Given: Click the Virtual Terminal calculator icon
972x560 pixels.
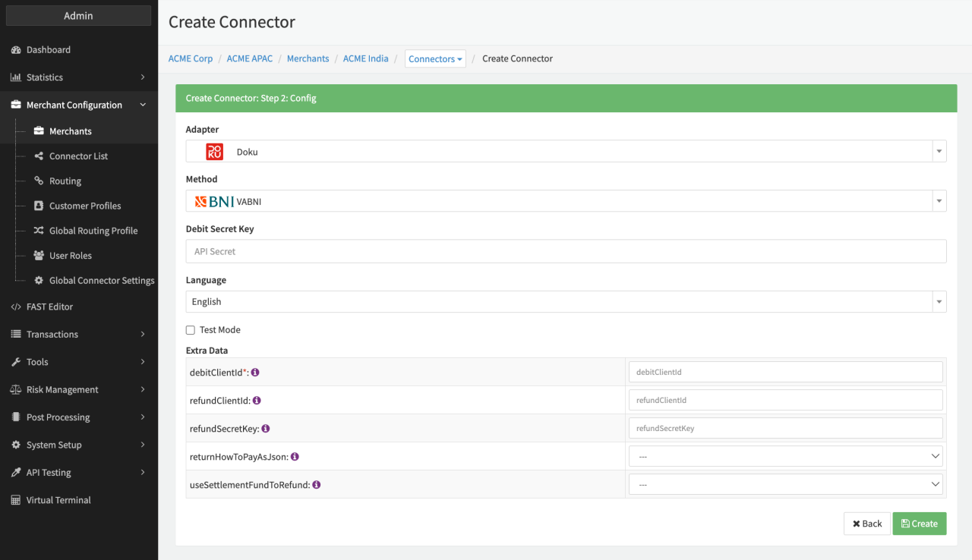Looking at the screenshot, I should 16,501.
